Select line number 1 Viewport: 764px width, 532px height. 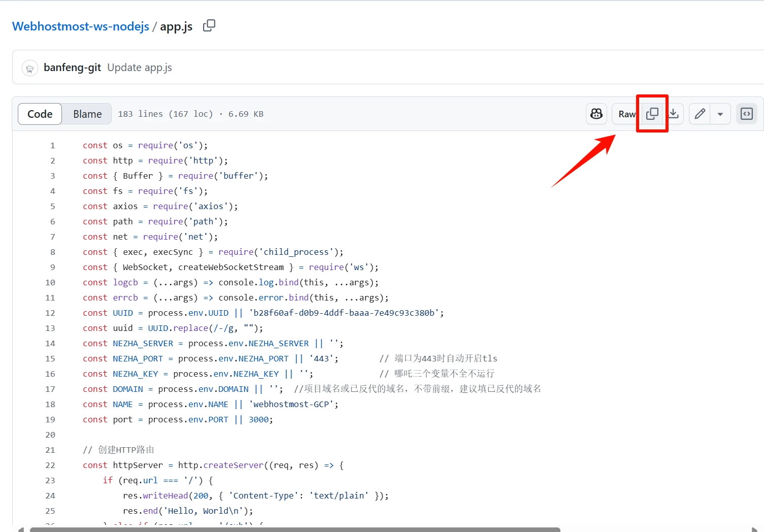coord(52,145)
